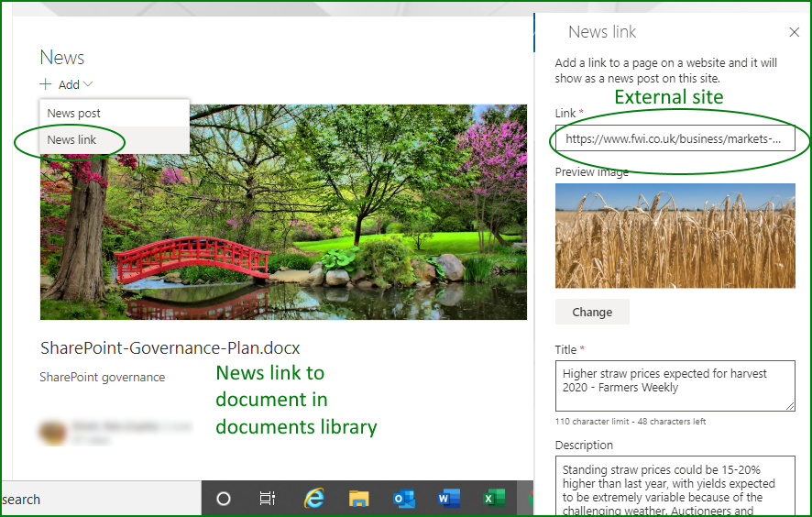This screenshot has height=517, width=812.
Task: Click the wheat field preview image
Action: tap(675, 236)
